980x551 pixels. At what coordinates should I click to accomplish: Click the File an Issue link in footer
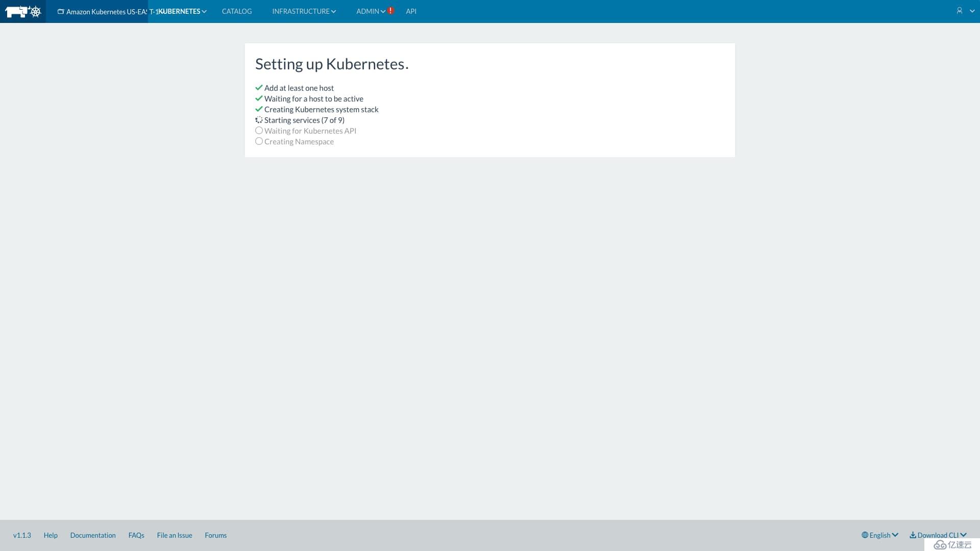(x=175, y=535)
